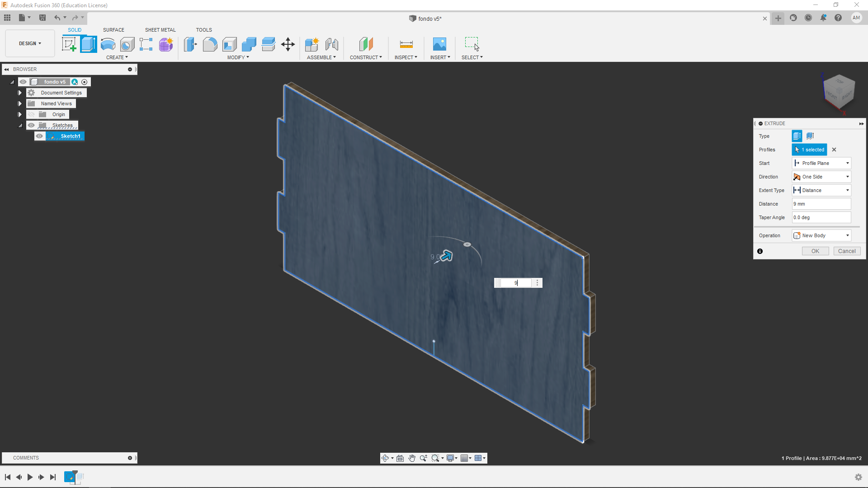Click the Taper Angle input field
This screenshot has height=488, width=868.
pos(821,217)
